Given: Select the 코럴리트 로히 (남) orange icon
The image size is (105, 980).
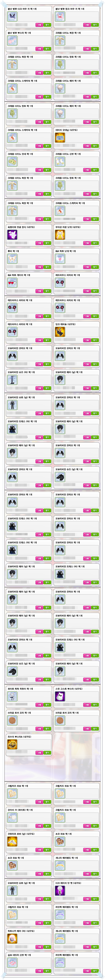Looking at the screenshot, I should pyautogui.click(x=12, y=841).
